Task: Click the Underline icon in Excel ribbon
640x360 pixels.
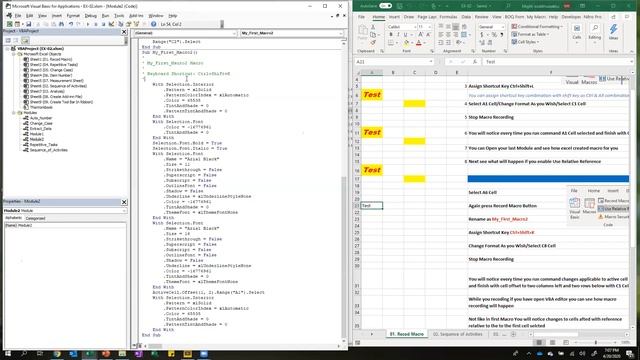Action: 405,34
